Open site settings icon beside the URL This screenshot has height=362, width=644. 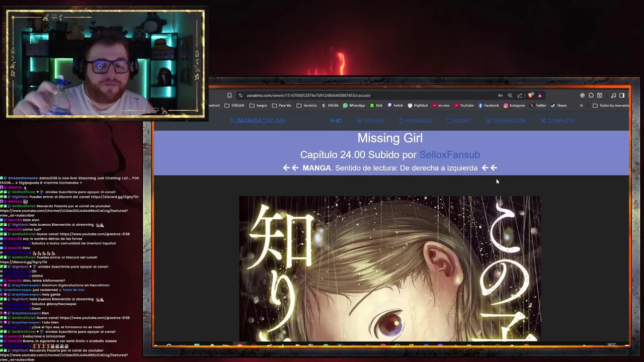point(240,96)
